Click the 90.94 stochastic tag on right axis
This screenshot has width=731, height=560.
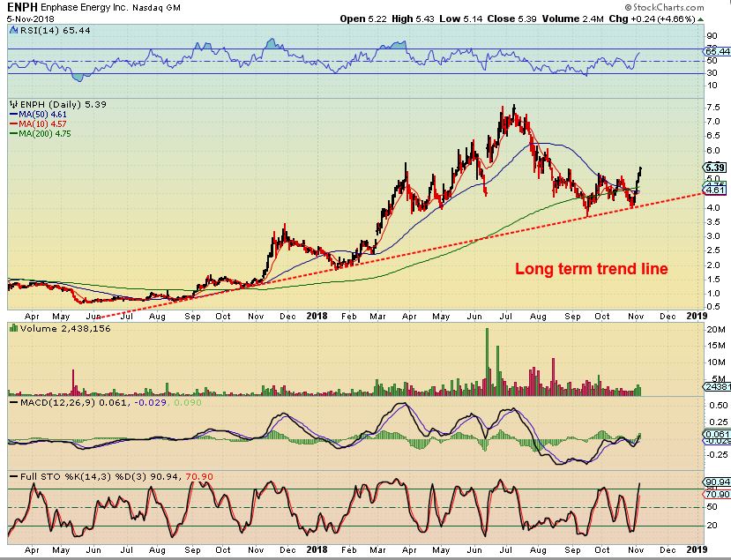coord(717,482)
